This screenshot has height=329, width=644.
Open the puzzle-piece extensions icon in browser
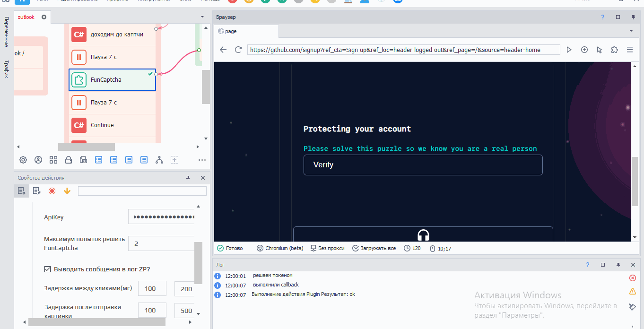point(615,50)
